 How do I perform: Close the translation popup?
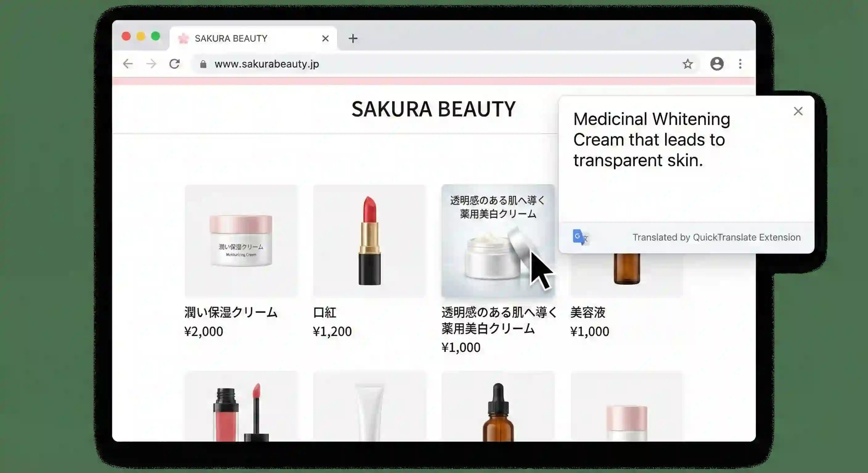click(798, 111)
